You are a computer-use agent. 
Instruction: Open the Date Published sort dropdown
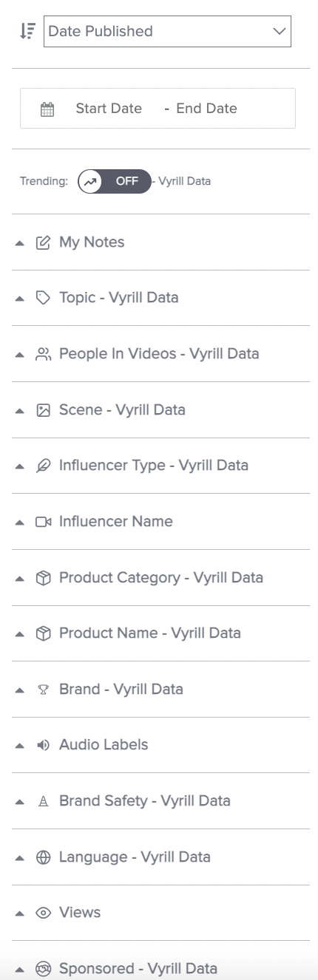pyautogui.click(x=167, y=31)
